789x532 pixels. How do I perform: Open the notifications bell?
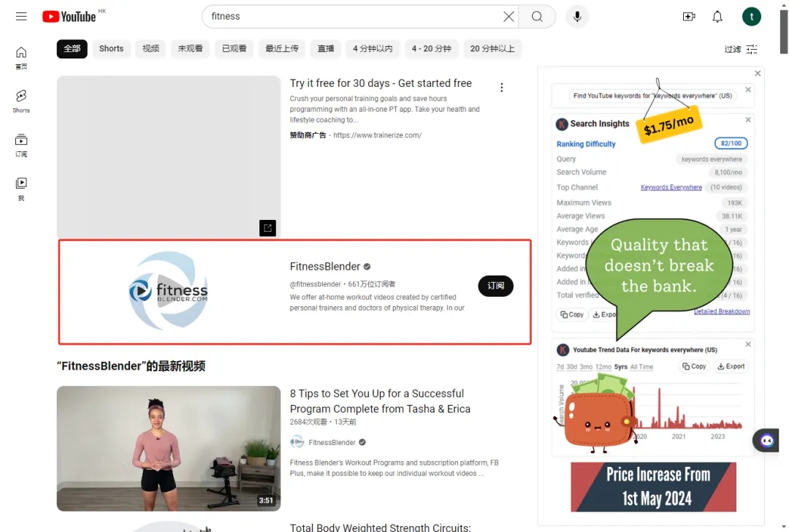click(x=717, y=16)
